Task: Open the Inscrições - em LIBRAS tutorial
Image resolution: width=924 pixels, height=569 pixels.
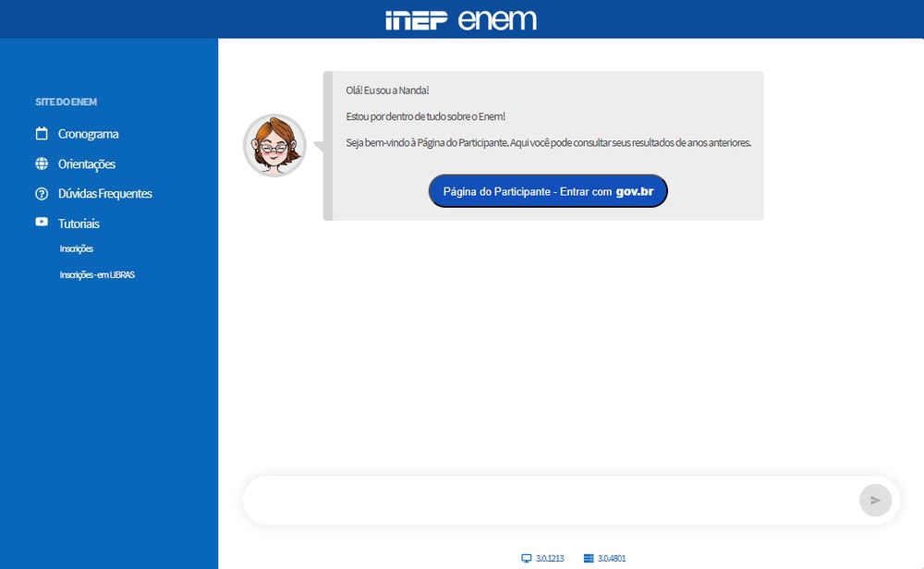Action: point(97,275)
